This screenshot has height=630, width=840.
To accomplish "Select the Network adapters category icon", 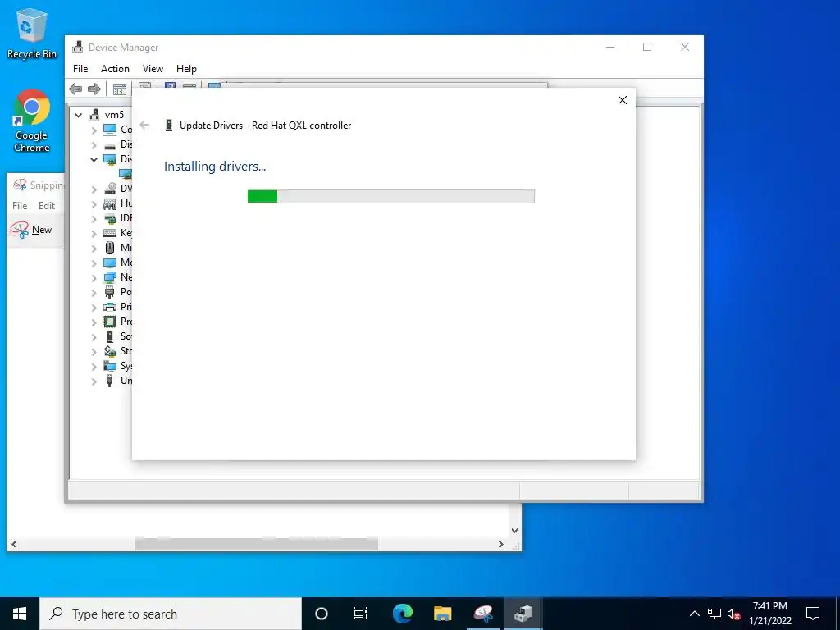I will (110, 277).
